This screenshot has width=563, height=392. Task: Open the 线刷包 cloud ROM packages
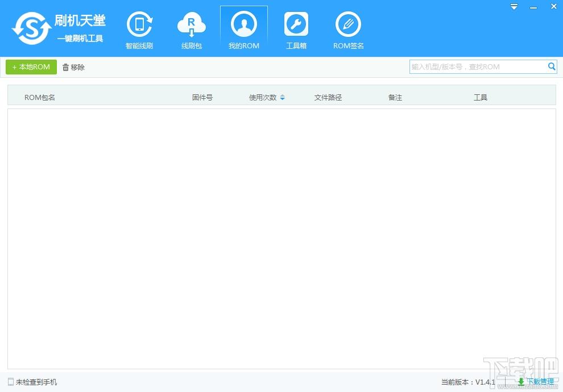(x=192, y=30)
